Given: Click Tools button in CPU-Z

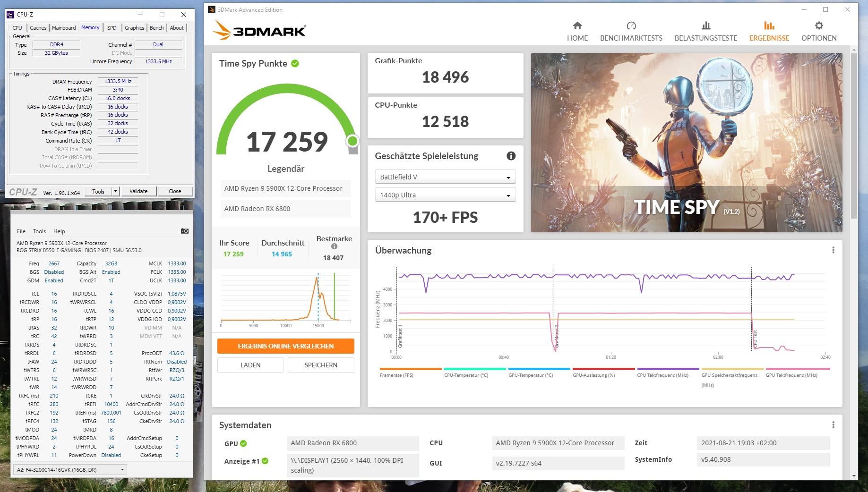Looking at the screenshot, I should pos(98,191).
